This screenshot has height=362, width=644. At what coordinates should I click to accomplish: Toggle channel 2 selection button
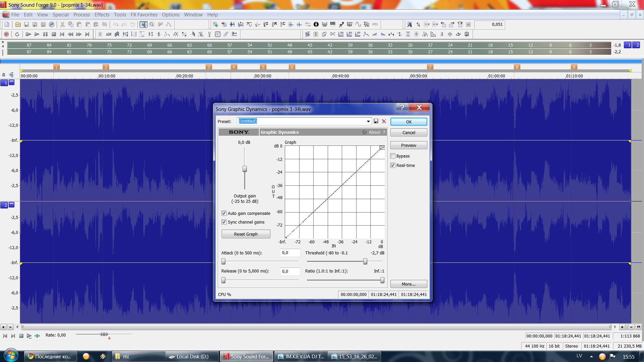pyautogui.click(x=4, y=205)
